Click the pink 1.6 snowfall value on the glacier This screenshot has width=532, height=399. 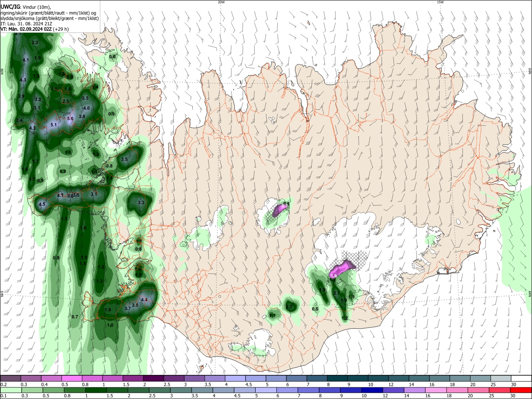(x=333, y=276)
